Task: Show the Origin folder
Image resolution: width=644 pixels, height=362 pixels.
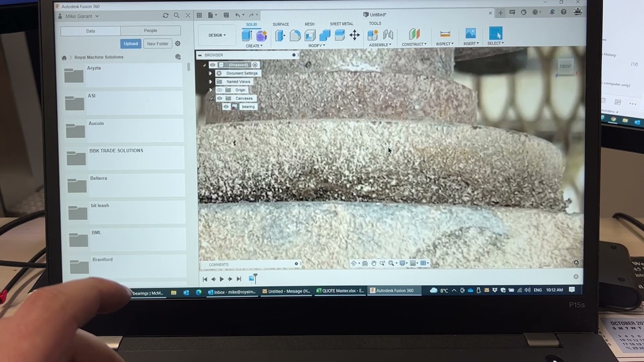Action: (219, 90)
